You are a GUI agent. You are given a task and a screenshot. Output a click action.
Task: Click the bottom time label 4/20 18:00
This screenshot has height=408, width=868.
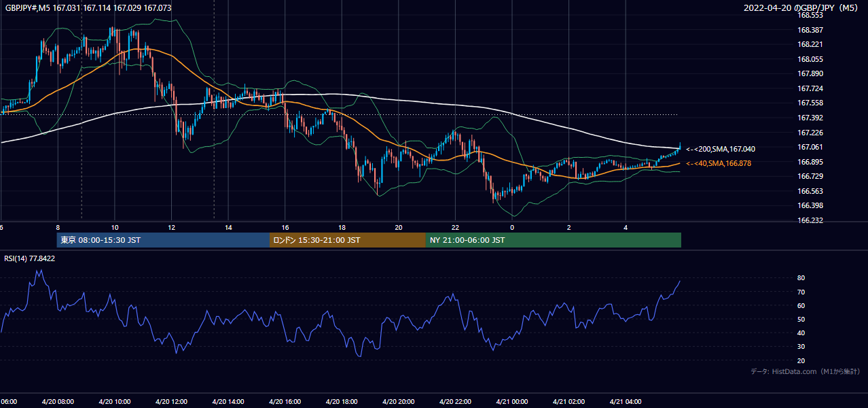(x=342, y=401)
